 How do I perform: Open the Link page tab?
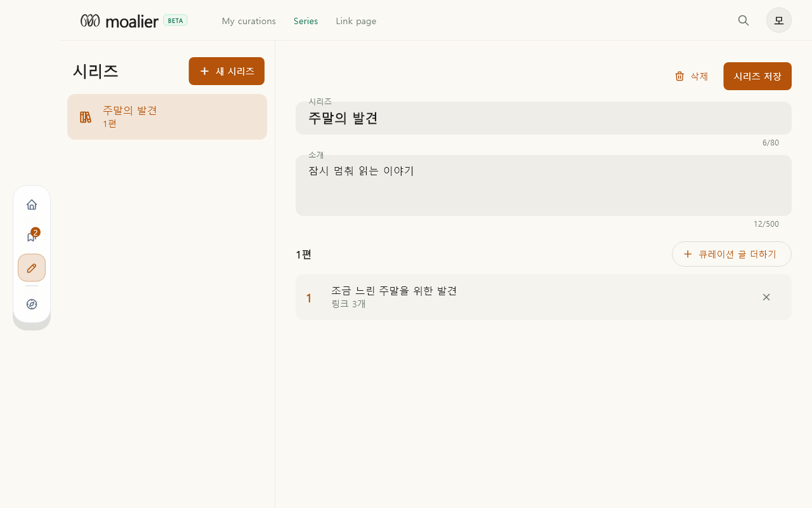click(356, 21)
